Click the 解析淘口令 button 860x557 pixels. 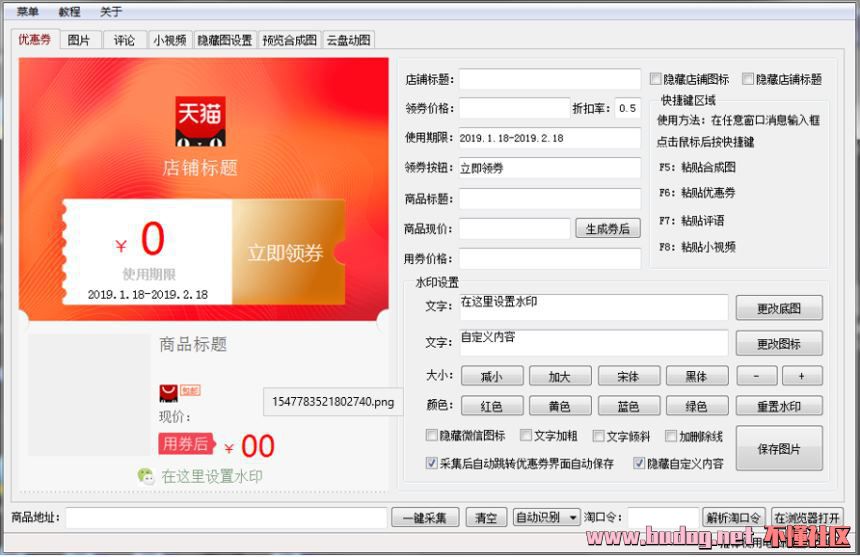coord(733,517)
